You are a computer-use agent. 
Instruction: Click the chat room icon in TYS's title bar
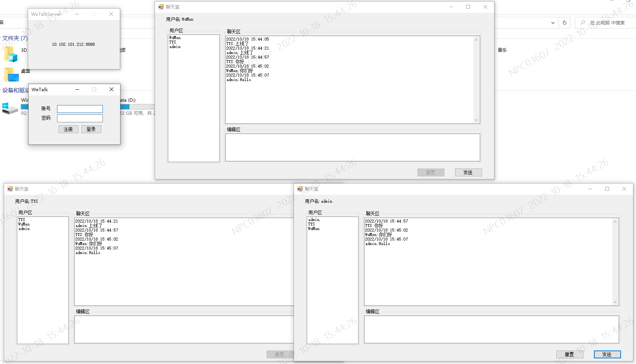10,189
